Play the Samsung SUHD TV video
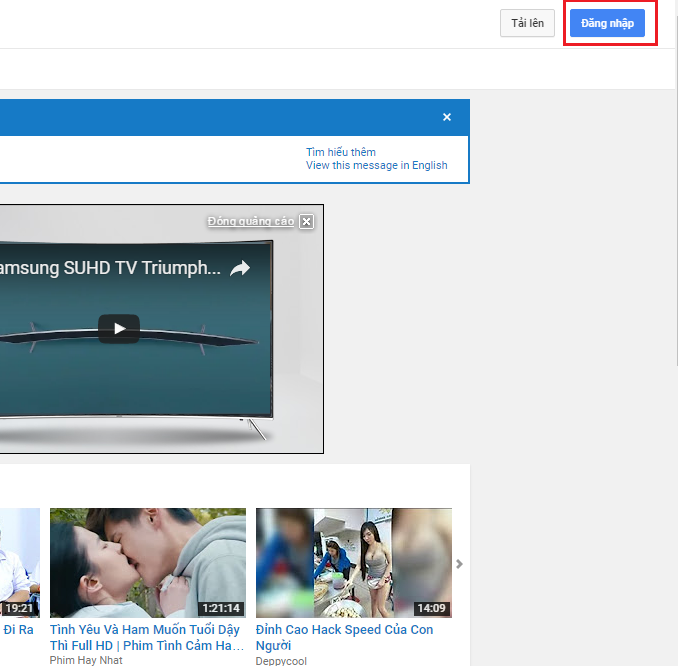 click(119, 328)
